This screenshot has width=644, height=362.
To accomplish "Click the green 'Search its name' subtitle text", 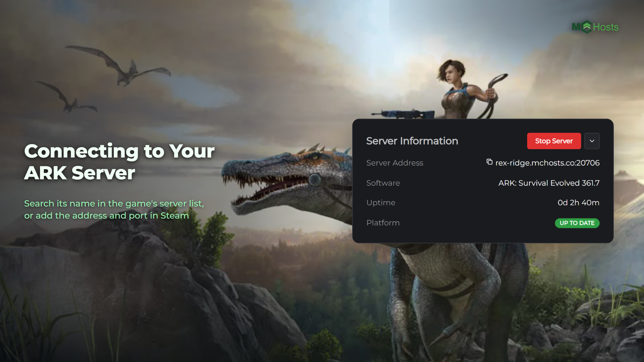I will 114,209.
